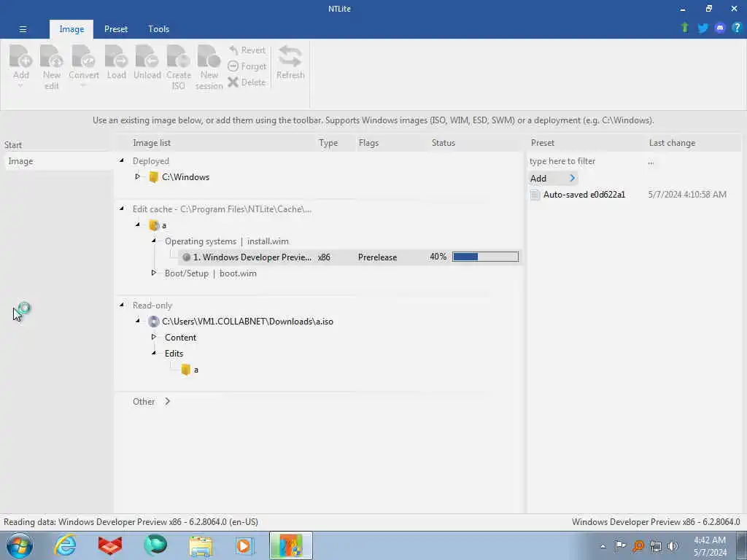Click the Type column header
747x560 pixels.
click(328, 143)
